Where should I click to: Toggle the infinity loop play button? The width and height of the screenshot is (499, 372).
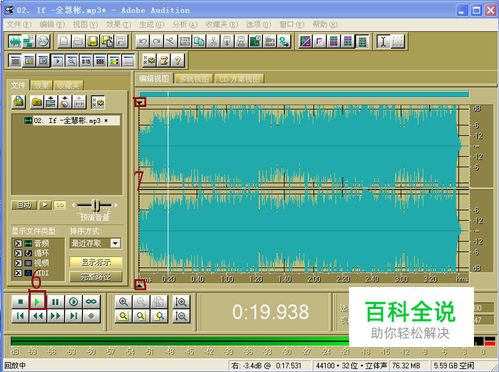point(91,302)
